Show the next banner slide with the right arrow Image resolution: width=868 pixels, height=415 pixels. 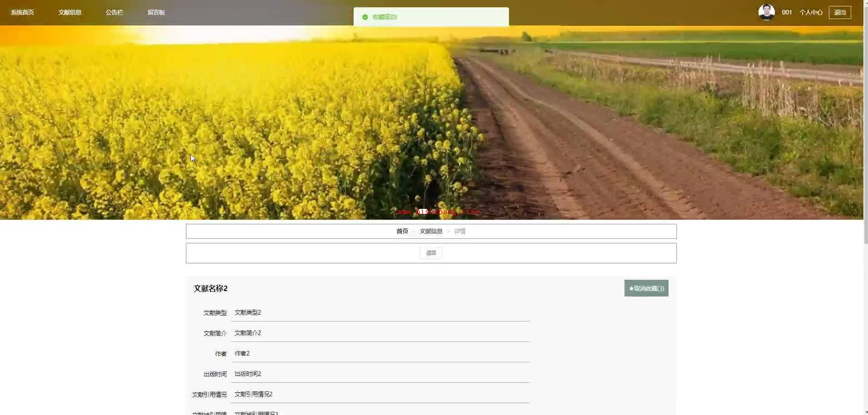pos(849,118)
